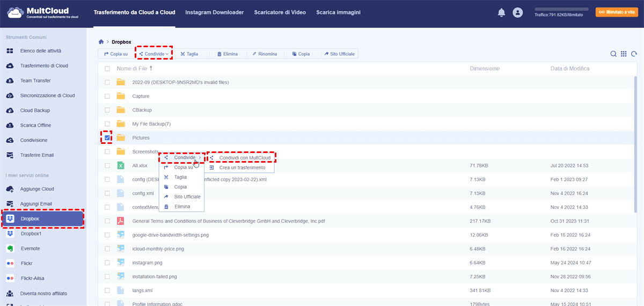This screenshot has width=644, height=306.
Task: Select Copia su in context menu
Action: [x=182, y=167]
